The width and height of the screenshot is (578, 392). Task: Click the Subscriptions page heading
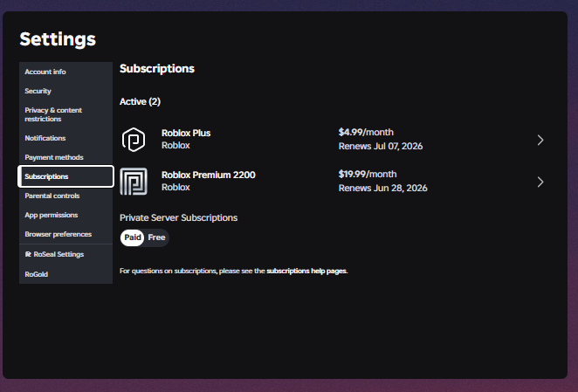pyautogui.click(x=157, y=69)
